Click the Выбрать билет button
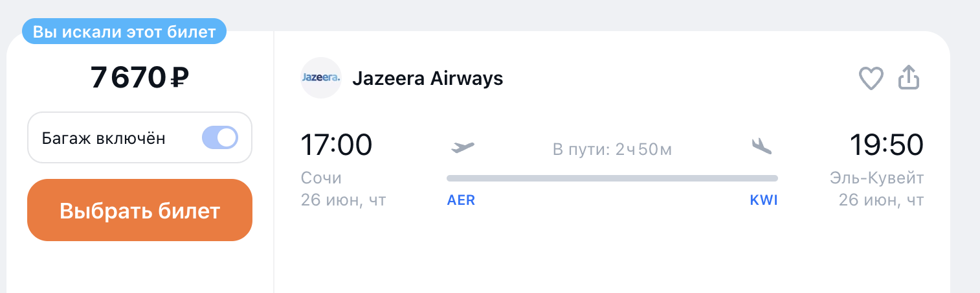 click(140, 210)
